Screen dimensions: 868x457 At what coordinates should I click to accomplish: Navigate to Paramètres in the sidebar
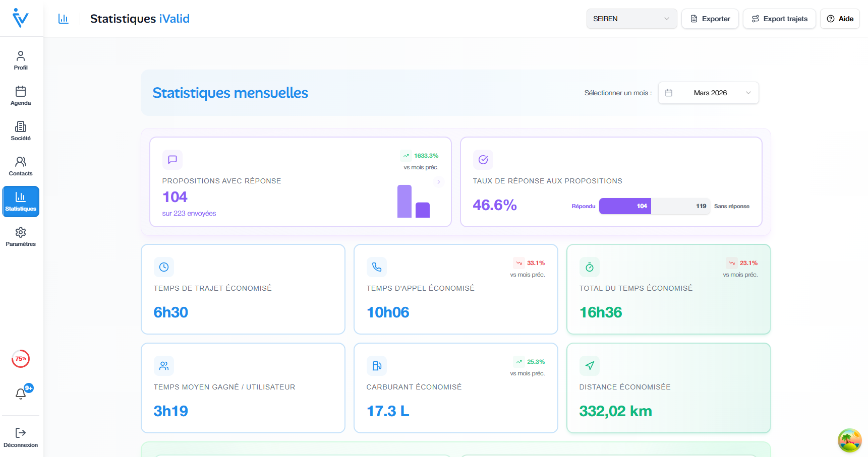pos(21,236)
